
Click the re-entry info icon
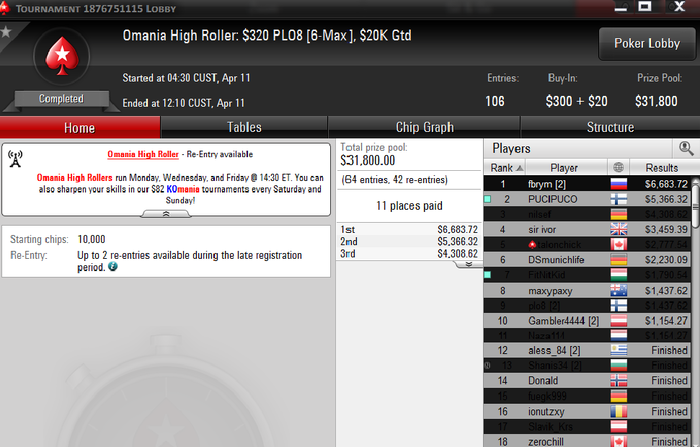click(113, 267)
